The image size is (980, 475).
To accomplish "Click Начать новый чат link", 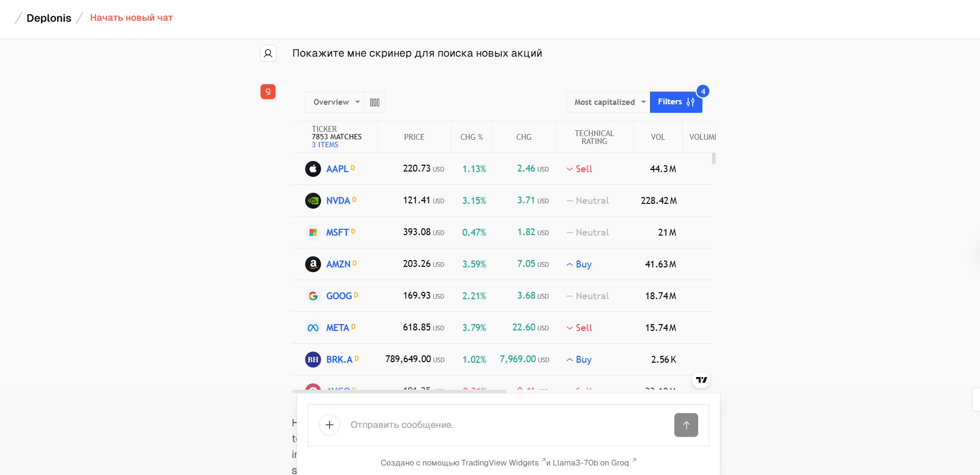I will [x=131, y=17].
